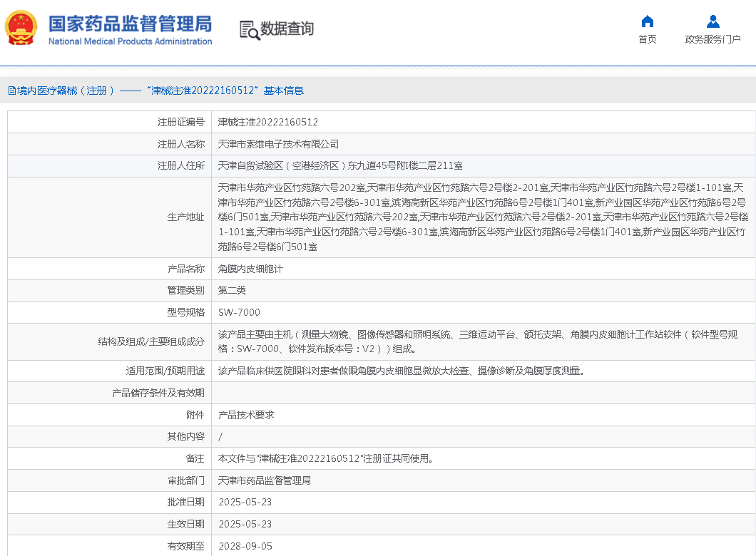Screen dimensions: 756x556
Task: Click the 批准日期 label
Action: [185, 502]
